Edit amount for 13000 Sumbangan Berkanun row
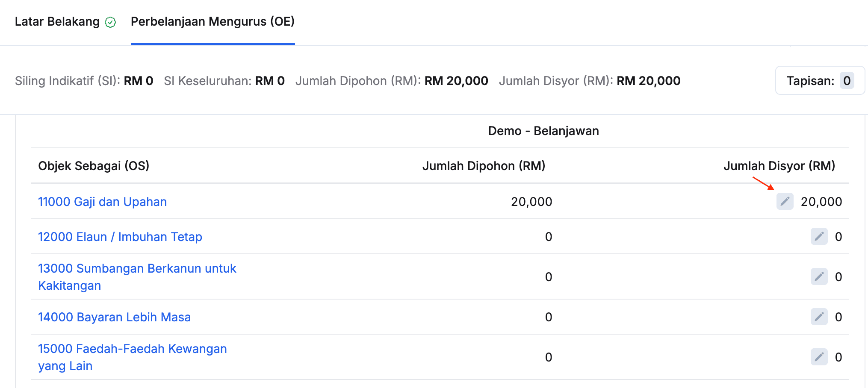Screen dimensions: 868x388 click(819, 276)
